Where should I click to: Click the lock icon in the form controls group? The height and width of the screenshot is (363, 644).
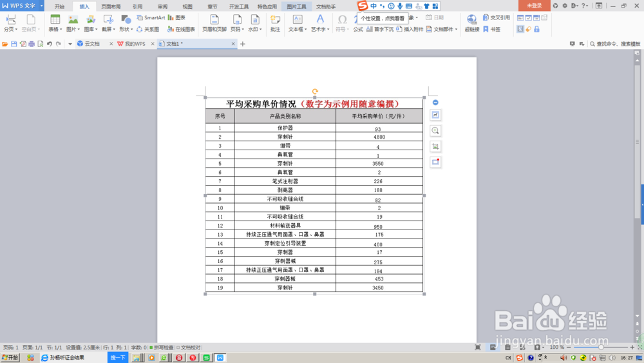click(x=536, y=29)
